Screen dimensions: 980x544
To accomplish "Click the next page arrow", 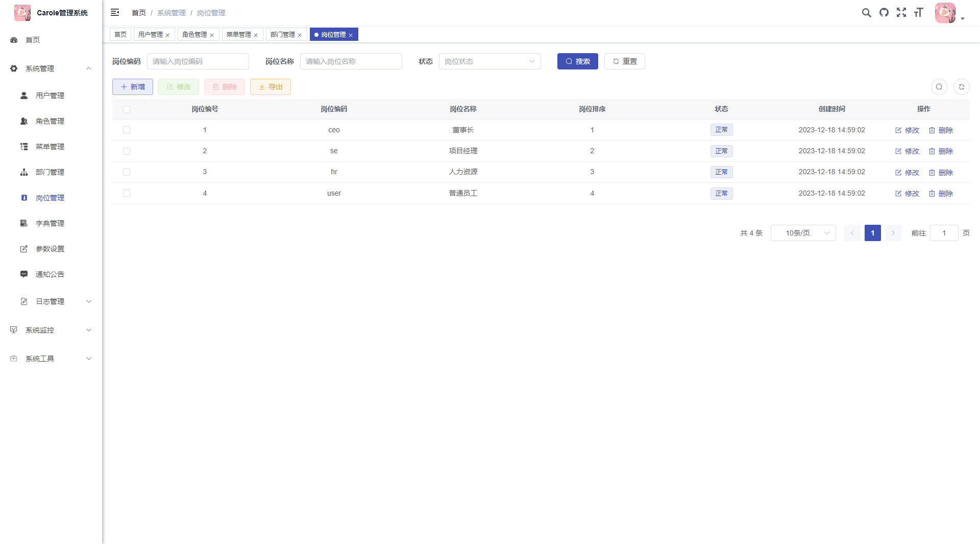I will pos(893,233).
